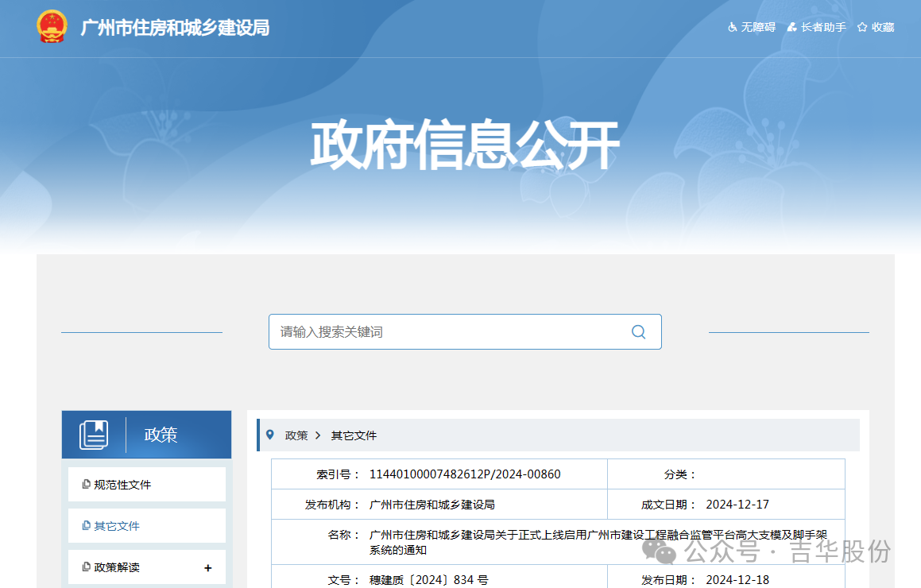Click the document icon beside 规范性文件
The image size is (921, 588).
tap(87, 485)
